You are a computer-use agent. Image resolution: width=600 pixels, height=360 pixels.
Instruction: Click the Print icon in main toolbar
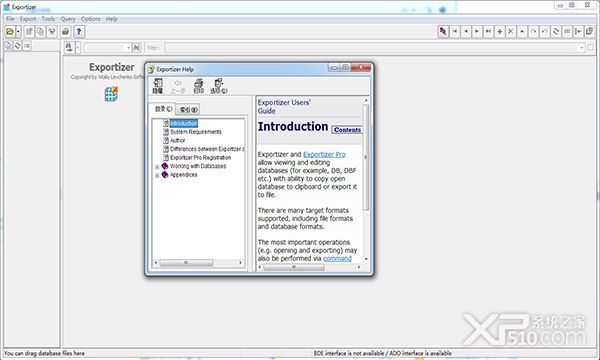pos(65,32)
